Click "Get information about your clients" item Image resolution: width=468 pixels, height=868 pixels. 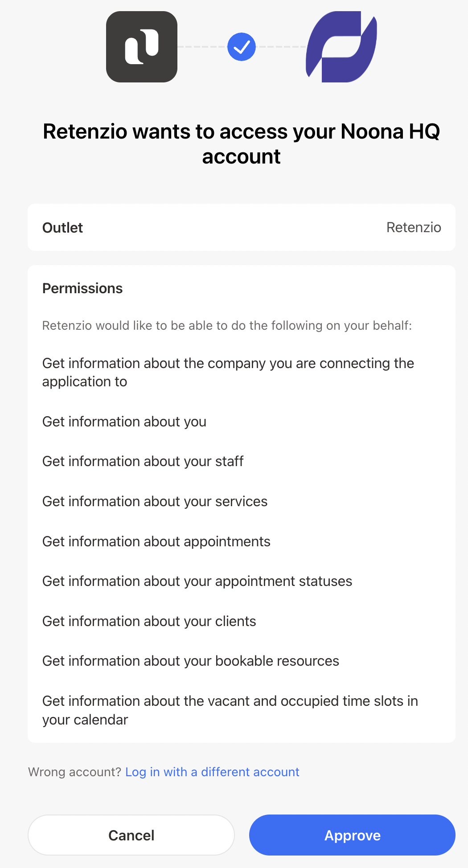149,621
